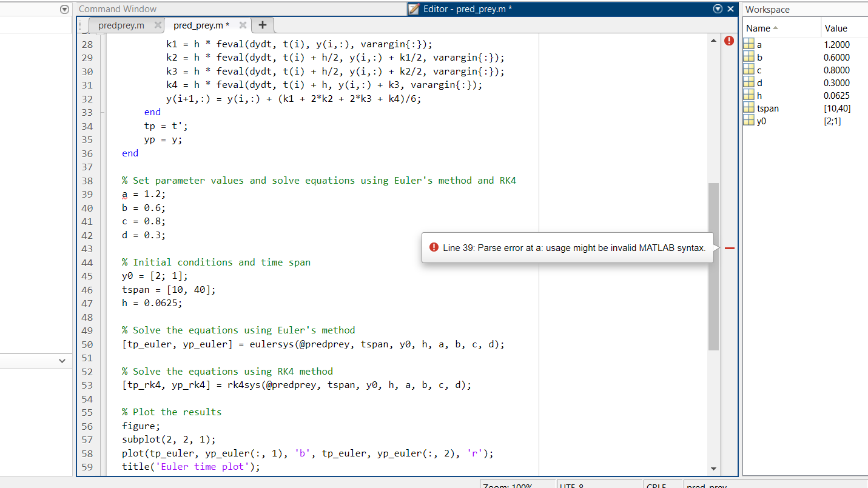Click the 'end' keyword on line 36
Viewport: 868px width, 488px height.
pyautogui.click(x=130, y=153)
